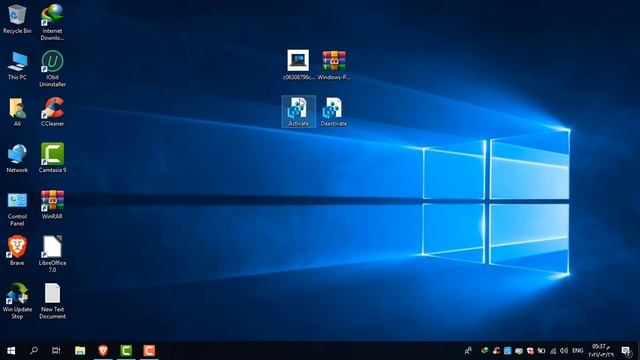The height and width of the screenshot is (360, 640).
Task: Open the Action Center notifications
Action: point(626,351)
